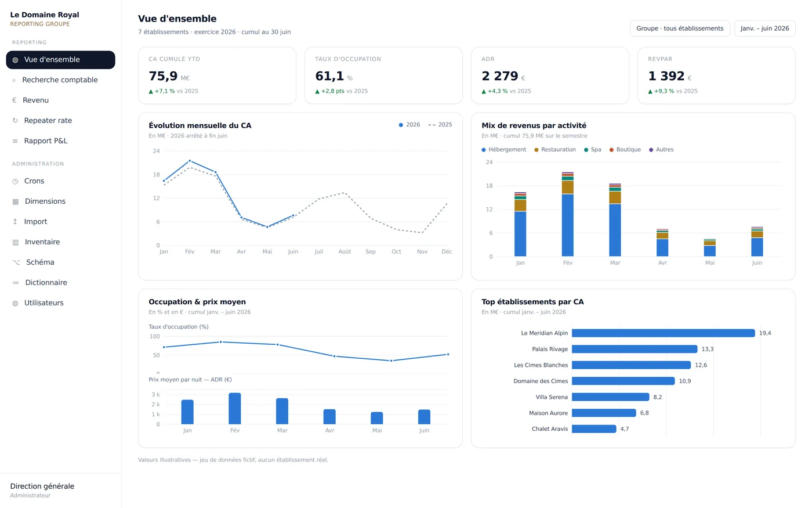Open Repeater rate refresh icon
This screenshot has width=812, height=508.
pos(15,121)
